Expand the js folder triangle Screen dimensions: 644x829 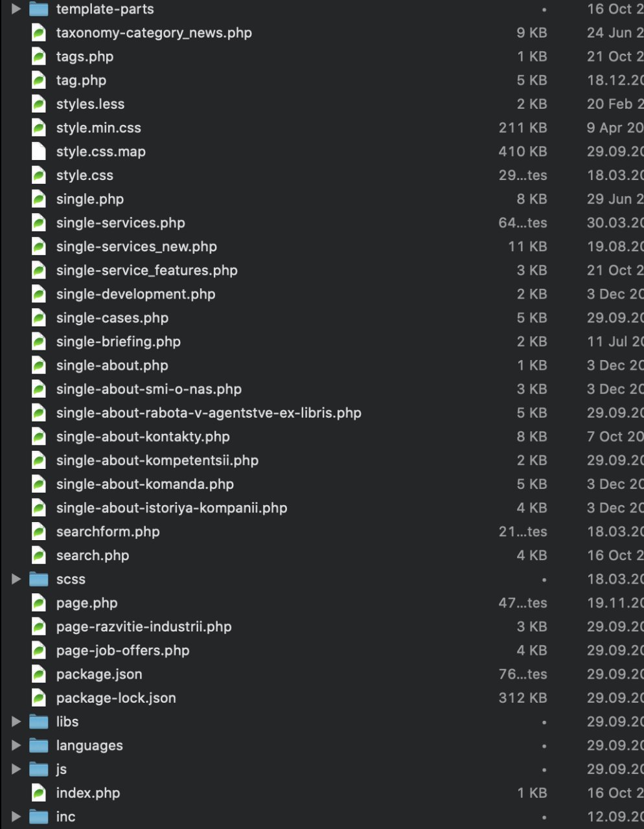(16, 769)
